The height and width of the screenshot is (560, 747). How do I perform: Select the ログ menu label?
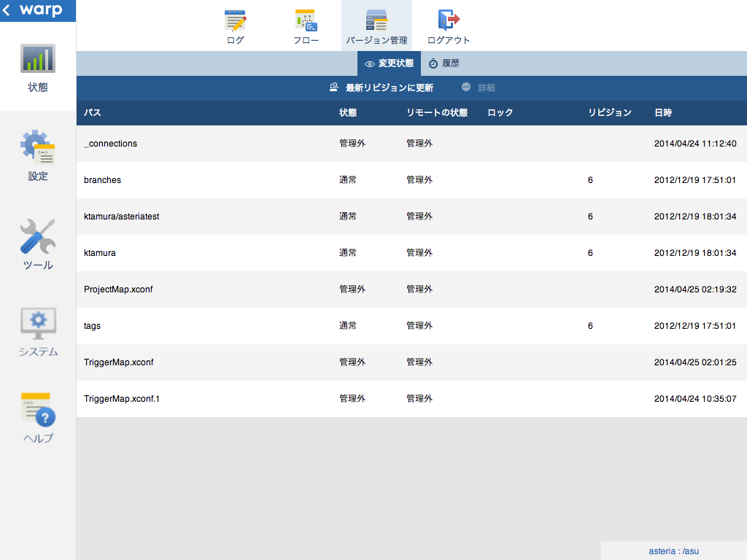236,41
